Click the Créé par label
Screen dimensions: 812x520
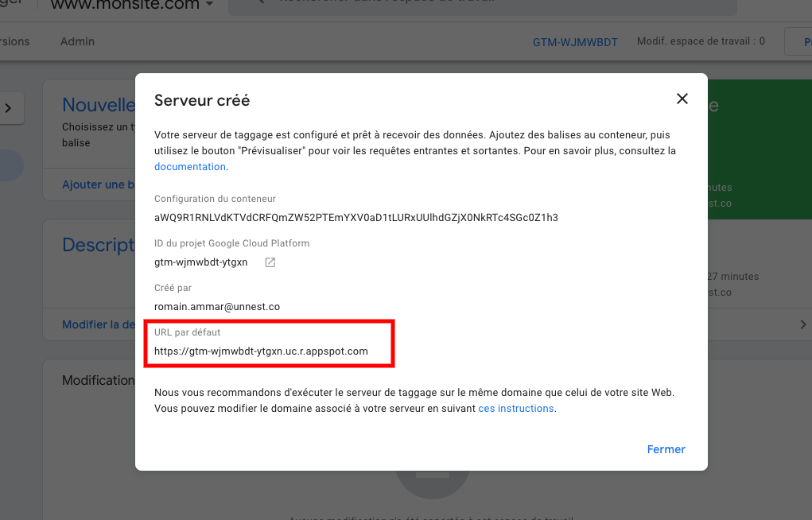[x=173, y=288]
